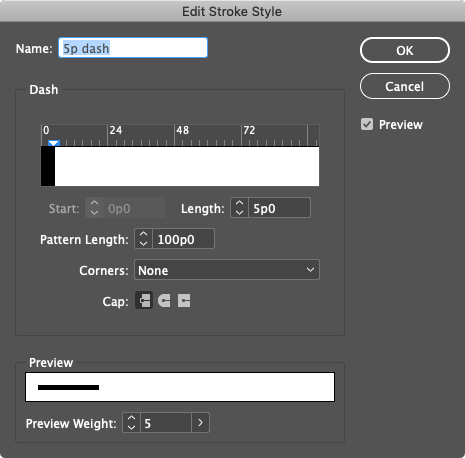Screen dimensions: 465x458
Task: Click the Name text field
Action: point(133,48)
